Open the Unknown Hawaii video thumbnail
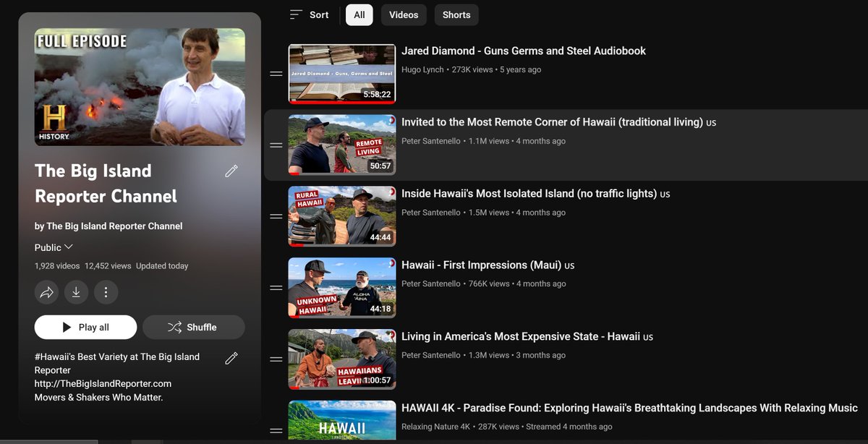 pos(342,288)
